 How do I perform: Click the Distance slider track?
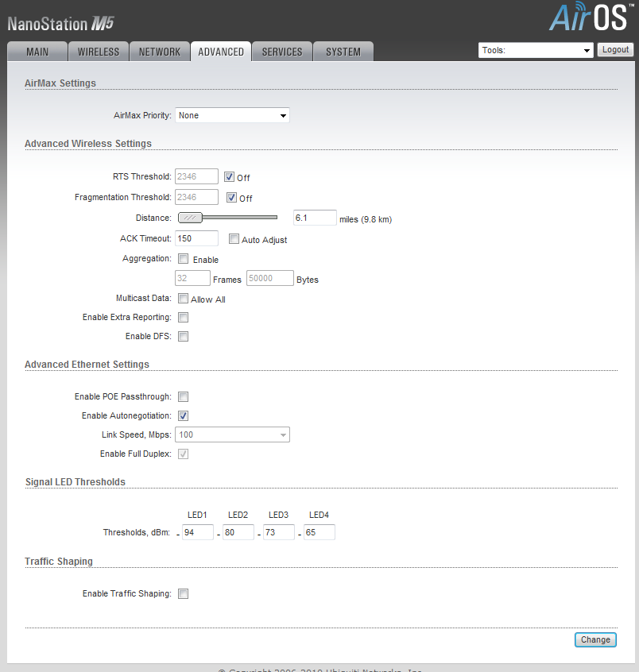coord(240,218)
